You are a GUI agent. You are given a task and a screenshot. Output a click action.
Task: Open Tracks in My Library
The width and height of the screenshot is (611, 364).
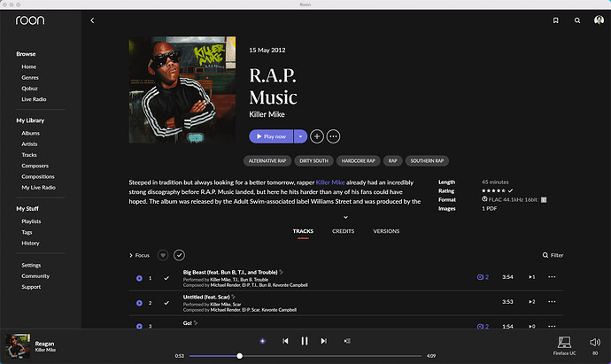point(29,155)
